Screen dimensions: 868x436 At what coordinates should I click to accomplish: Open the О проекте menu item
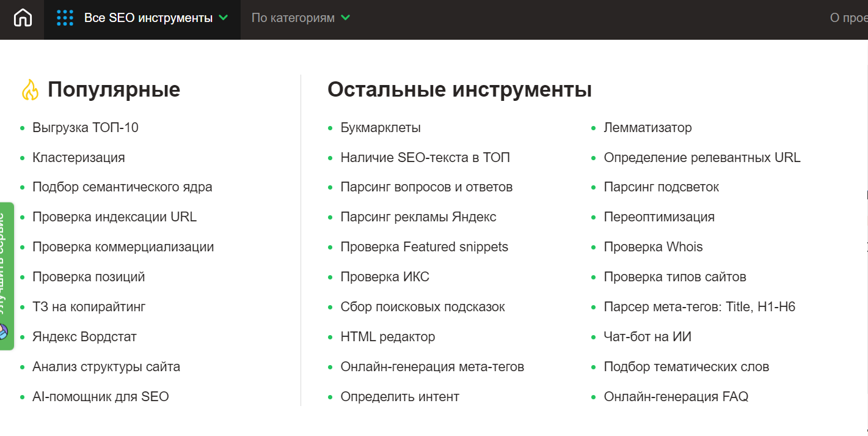coord(848,18)
